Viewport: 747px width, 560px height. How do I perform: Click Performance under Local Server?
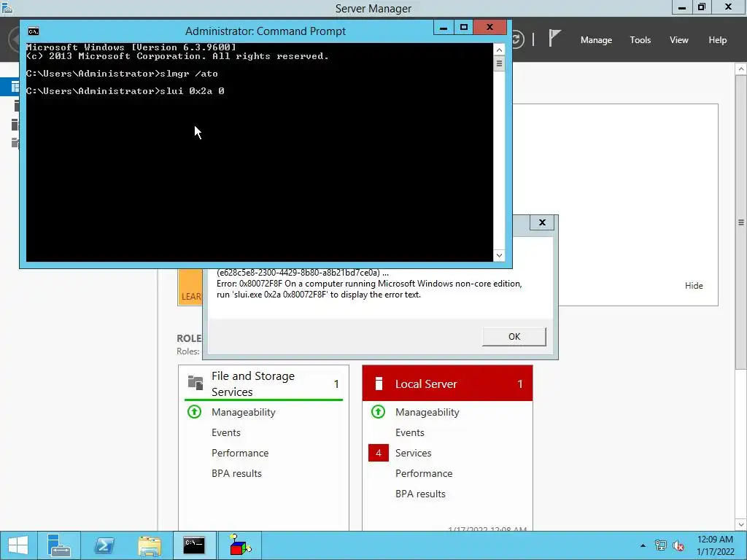424,473
